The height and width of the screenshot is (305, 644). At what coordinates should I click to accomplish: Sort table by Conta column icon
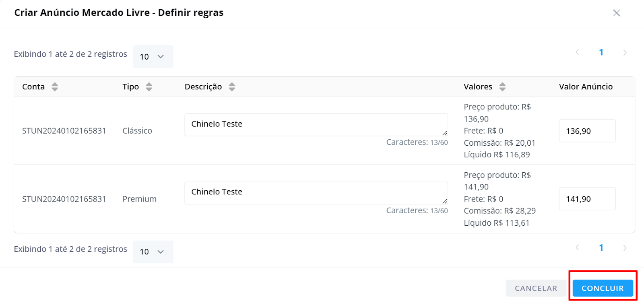coord(55,87)
